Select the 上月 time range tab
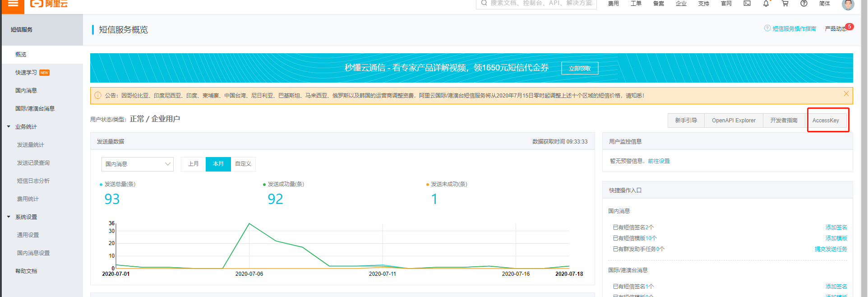 pos(194,164)
